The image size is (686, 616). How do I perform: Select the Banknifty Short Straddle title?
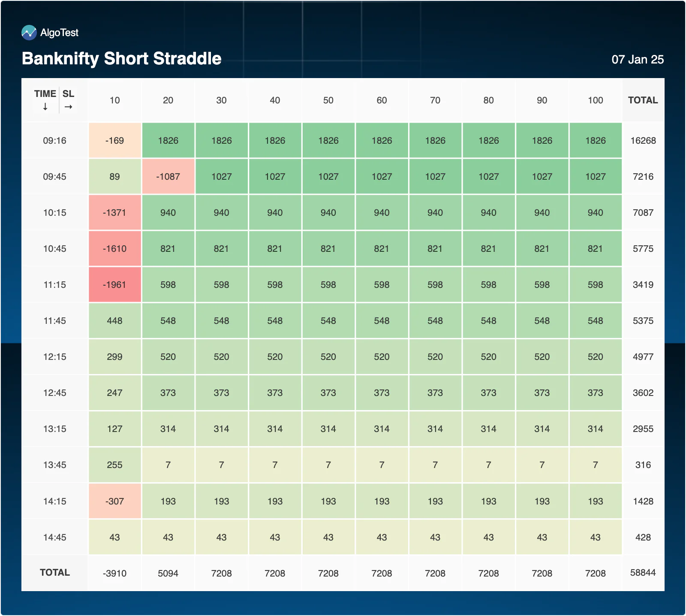click(x=121, y=58)
